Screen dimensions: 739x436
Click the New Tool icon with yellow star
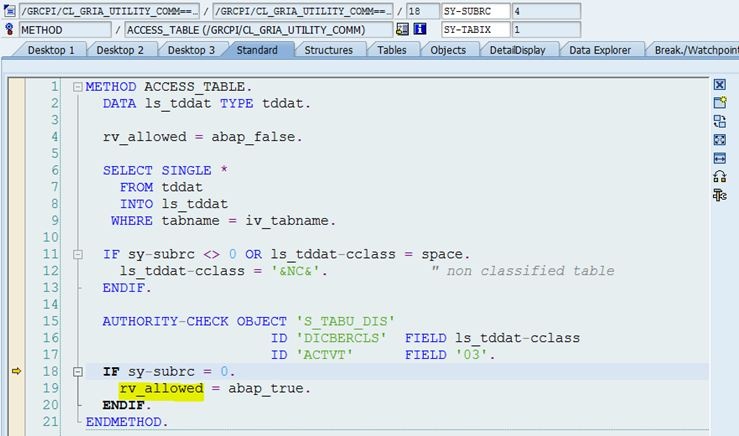[x=720, y=102]
